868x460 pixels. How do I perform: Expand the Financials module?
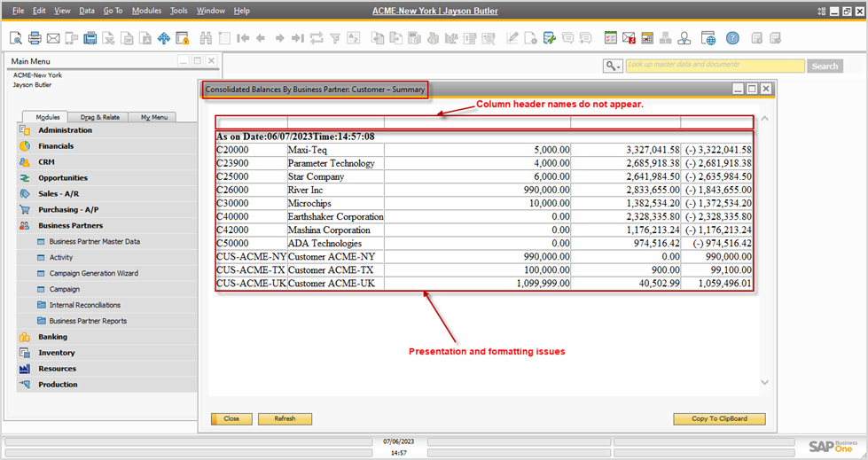pyautogui.click(x=56, y=146)
